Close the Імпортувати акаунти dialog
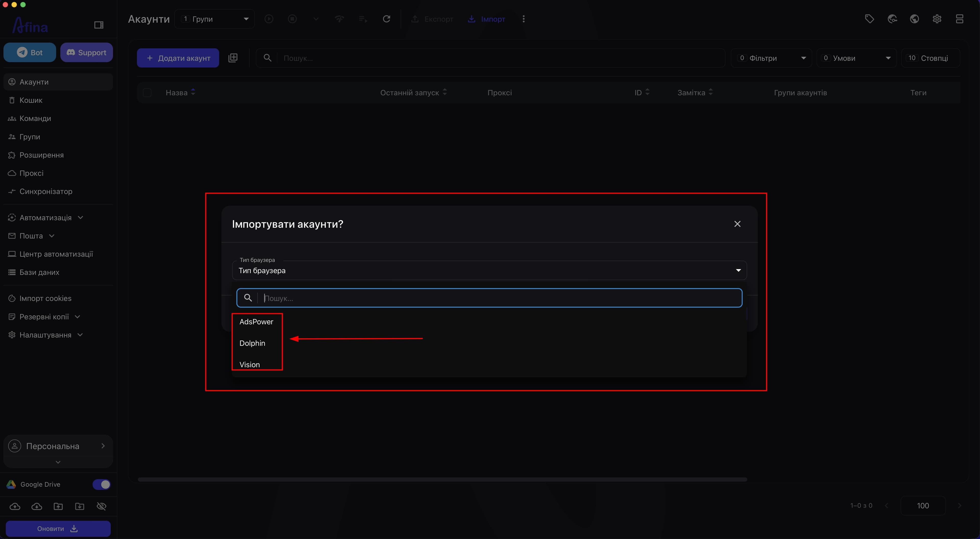Screen dimensions: 980x539 coord(737,224)
